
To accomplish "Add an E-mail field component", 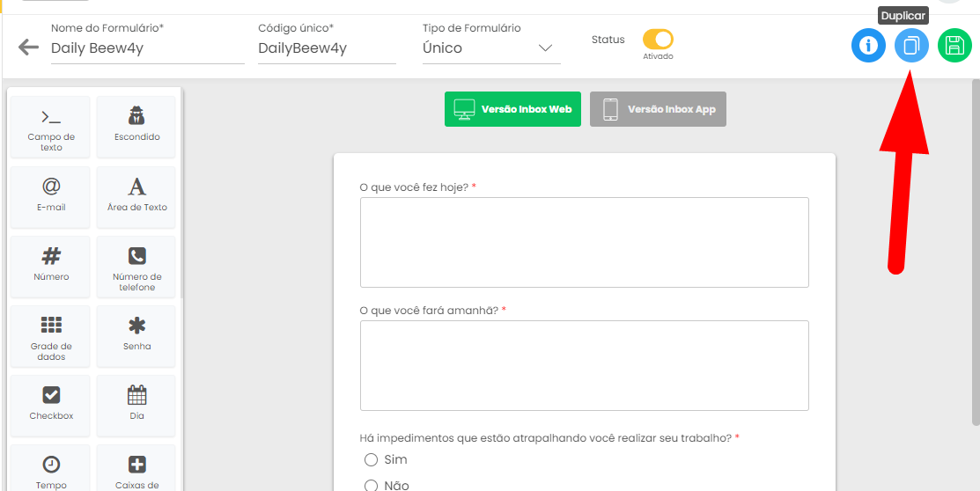I will [x=51, y=197].
